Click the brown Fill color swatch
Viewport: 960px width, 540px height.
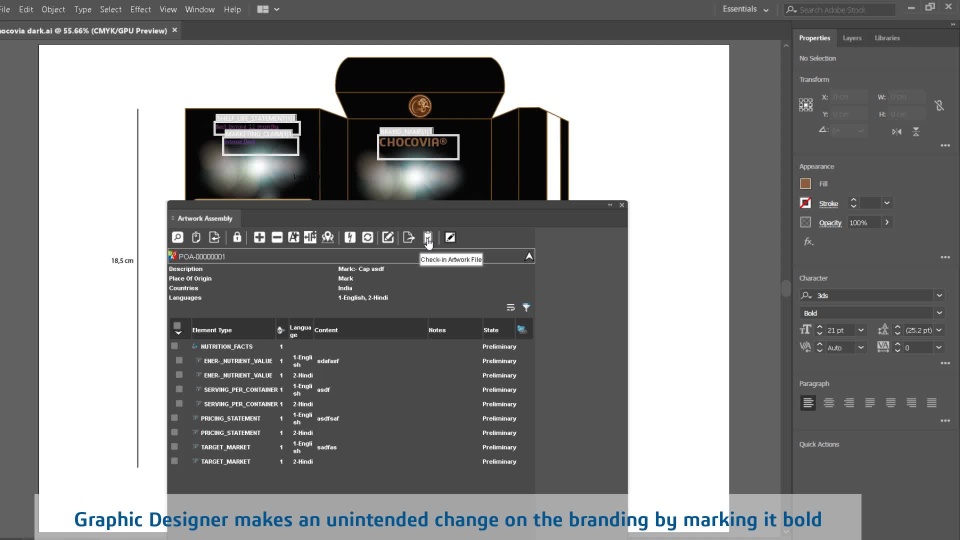tap(806, 184)
